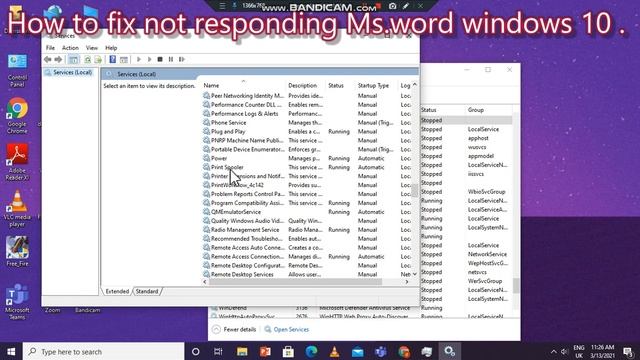
Task: Open File Explorer from taskbar
Action: pyautogui.click(x=242, y=351)
